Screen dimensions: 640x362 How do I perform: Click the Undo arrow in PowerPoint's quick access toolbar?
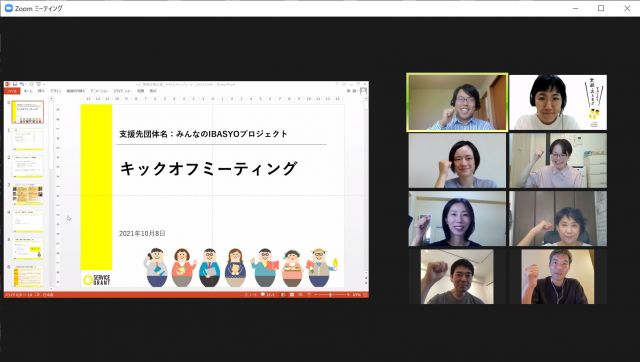click(22, 84)
